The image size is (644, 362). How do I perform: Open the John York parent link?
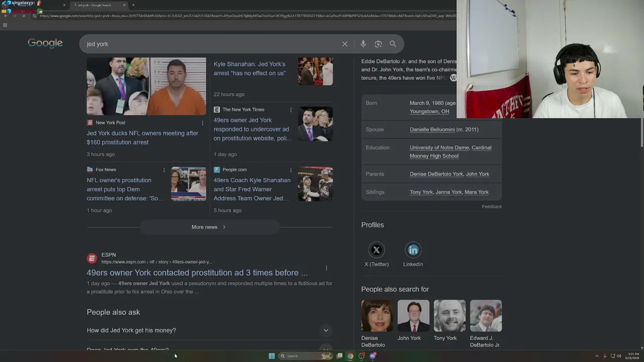pos(477,174)
